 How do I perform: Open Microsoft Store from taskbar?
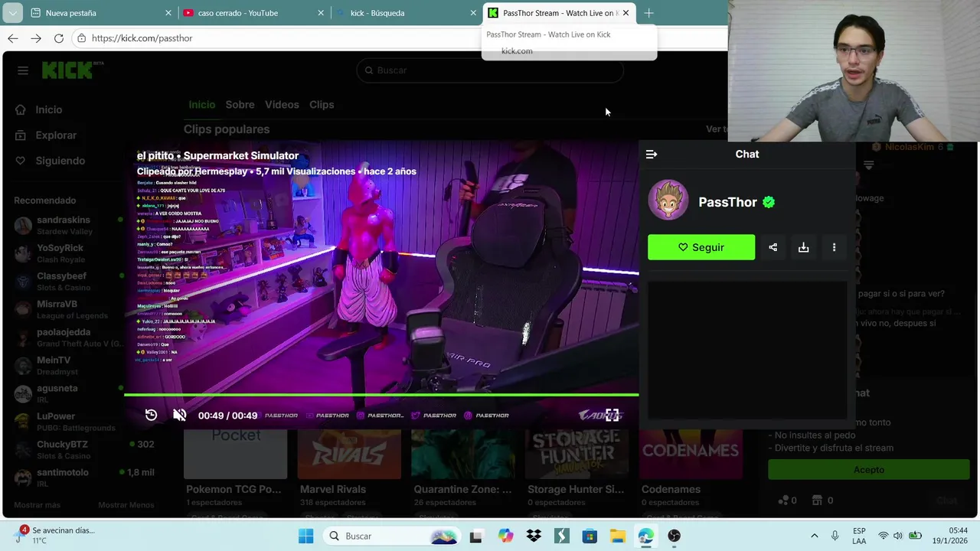[590, 536]
